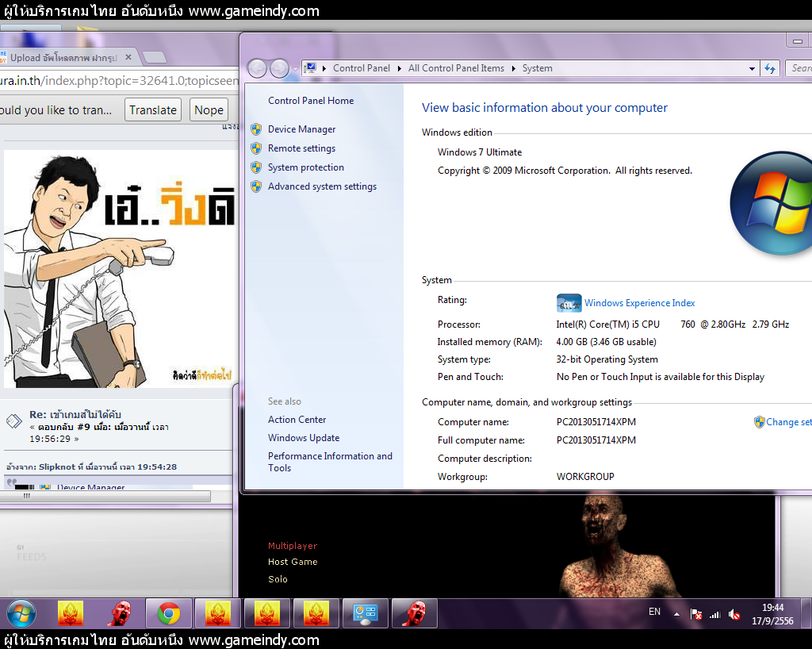812x649 pixels.
Task: Click Chrome's address bar URL
Action: 119,81
